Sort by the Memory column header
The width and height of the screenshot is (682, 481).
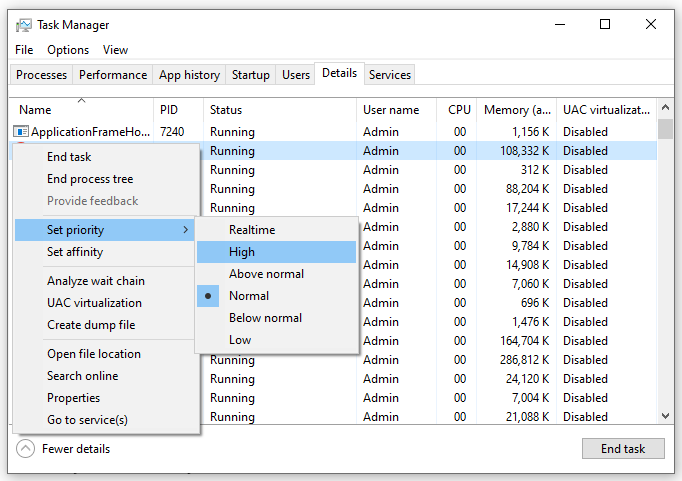pyautogui.click(x=516, y=110)
